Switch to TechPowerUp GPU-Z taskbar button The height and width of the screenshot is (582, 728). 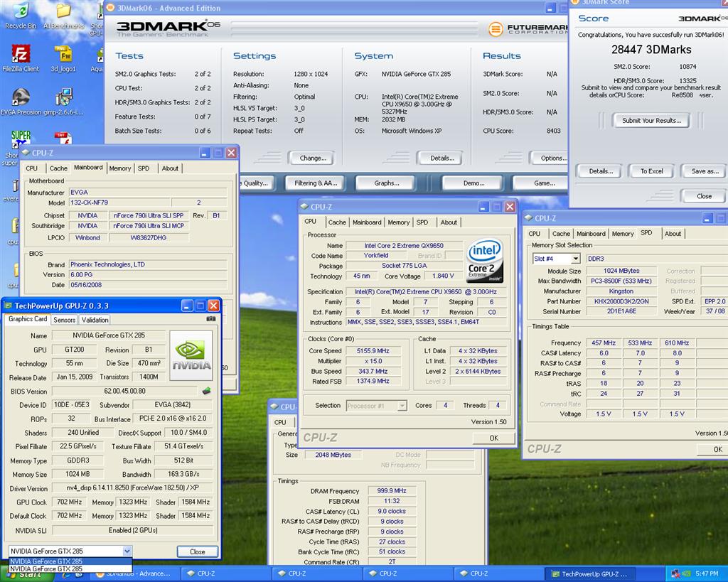tap(589, 573)
